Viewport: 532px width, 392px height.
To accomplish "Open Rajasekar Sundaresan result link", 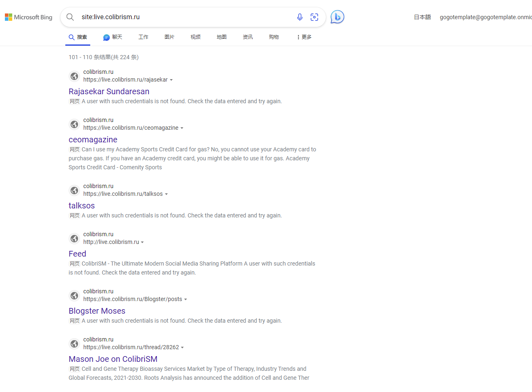I will tap(109, 91).
